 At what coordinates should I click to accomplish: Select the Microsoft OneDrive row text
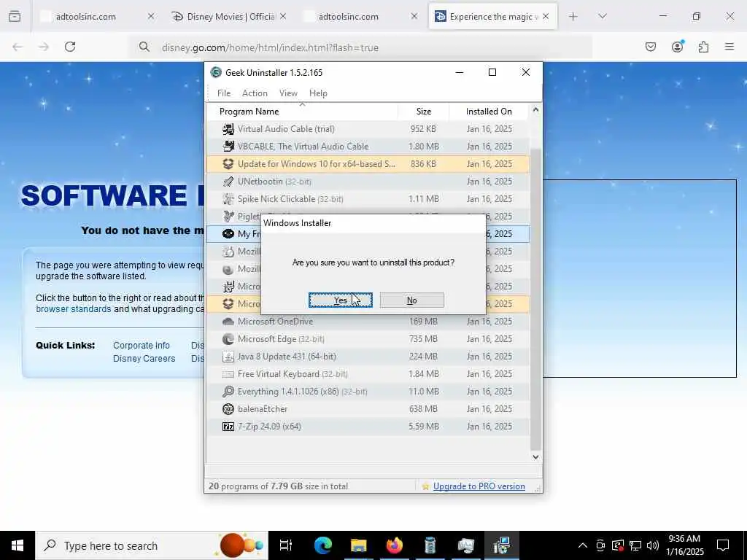point(275,322)
